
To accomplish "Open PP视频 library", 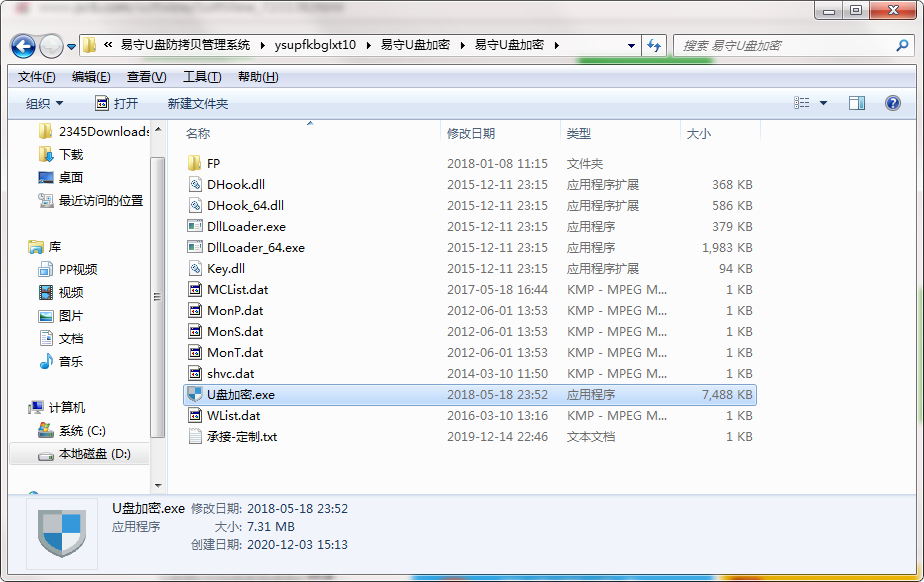I will click(68, 270).
